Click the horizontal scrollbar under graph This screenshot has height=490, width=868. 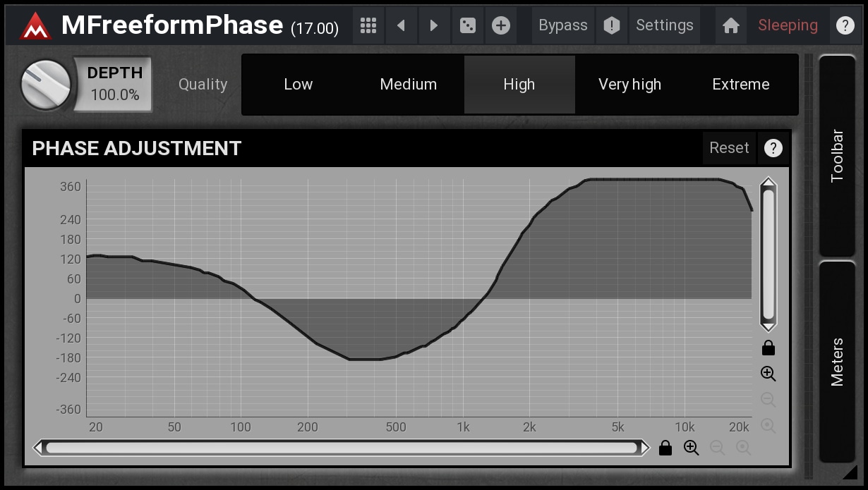tap(342, 448)
